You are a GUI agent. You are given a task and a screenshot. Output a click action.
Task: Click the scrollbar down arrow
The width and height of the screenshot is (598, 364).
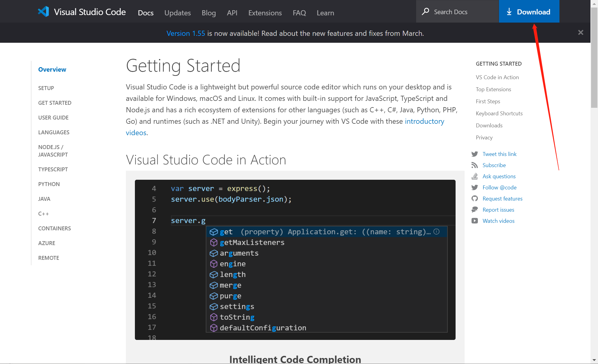tap(594, 360)
